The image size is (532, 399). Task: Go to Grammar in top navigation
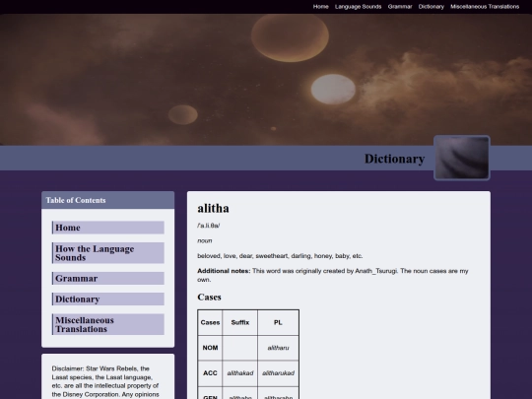point(400,7)
